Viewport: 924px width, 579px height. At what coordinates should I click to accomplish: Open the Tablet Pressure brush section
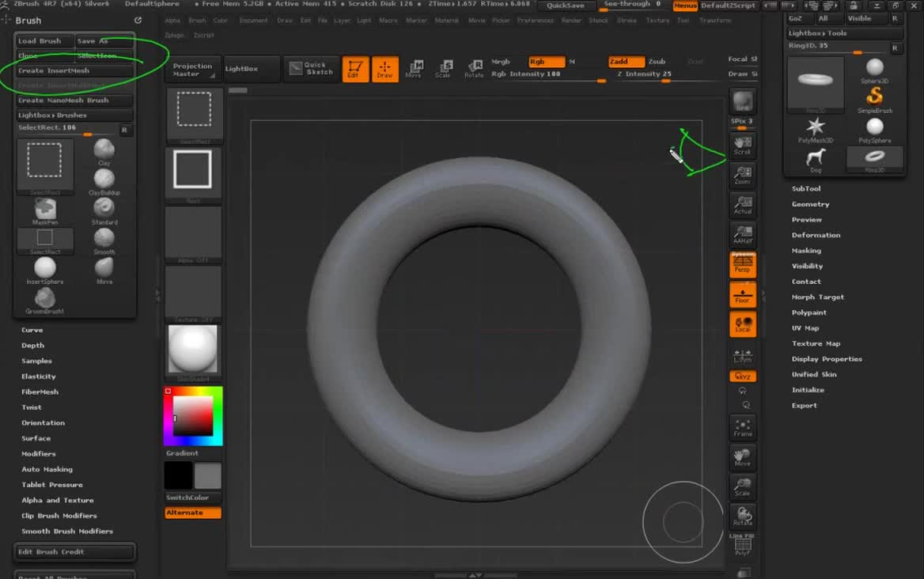(x=51, y=485)
